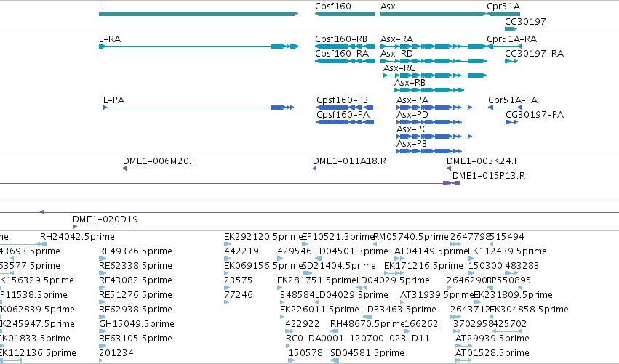Click the Asx-PD protein label
Screen dimensions: 619x364
pyautogui.click(x=412, y=115)
